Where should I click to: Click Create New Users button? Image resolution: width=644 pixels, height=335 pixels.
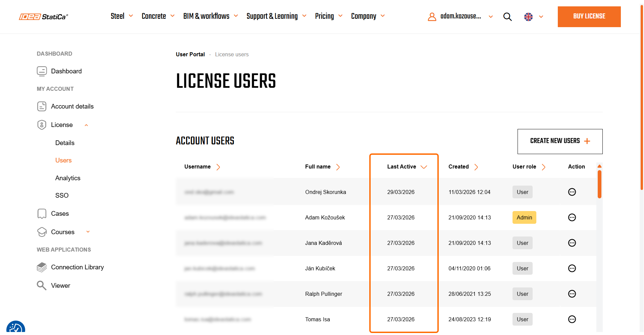point(560,141)
